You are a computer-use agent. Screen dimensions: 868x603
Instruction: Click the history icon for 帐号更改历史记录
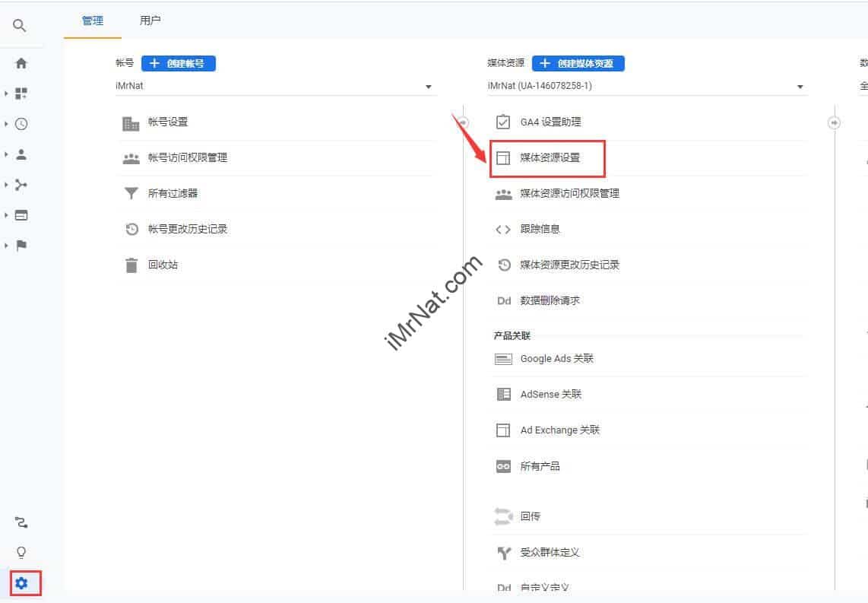coord(131,229)
